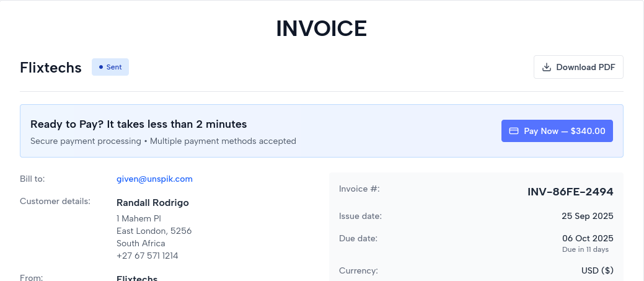The width and height of the screenshot is (644, 281).
Task: Select invoice number INV-86FE-2494
Action: pos(570,192)
